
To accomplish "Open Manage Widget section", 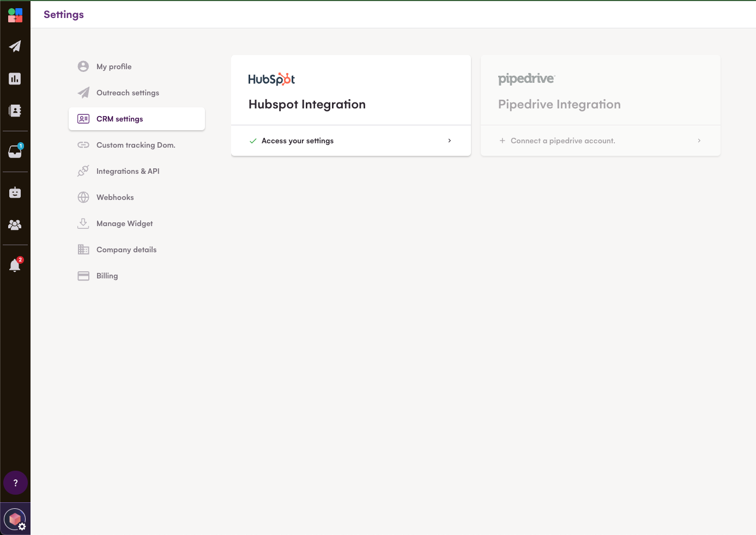I will click(x=137, y=223).
